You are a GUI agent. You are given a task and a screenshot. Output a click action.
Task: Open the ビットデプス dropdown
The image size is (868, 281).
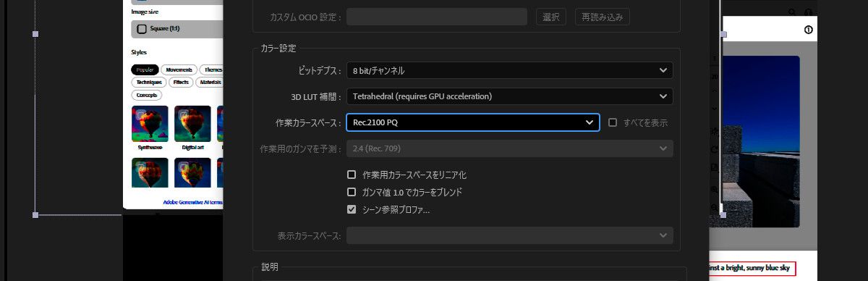(509, 70)
